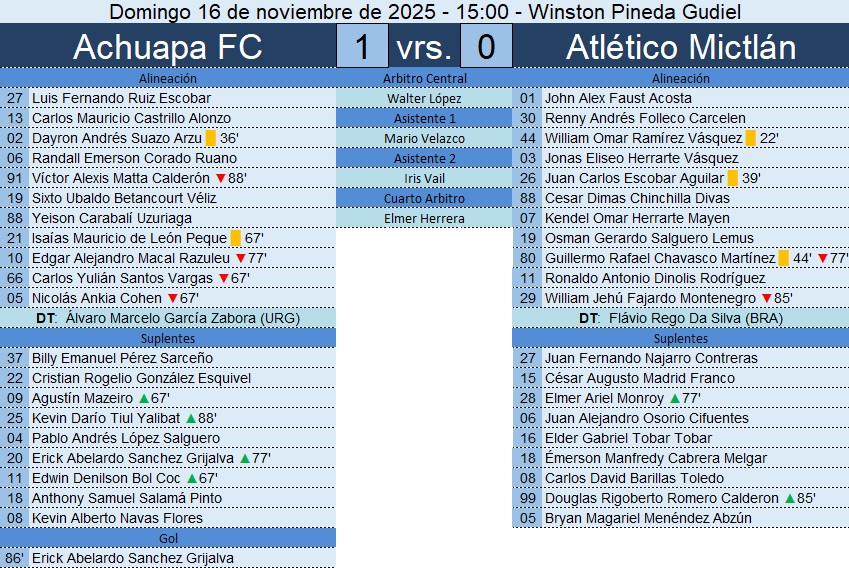Click the Arbitro Central header

[424, 78]
